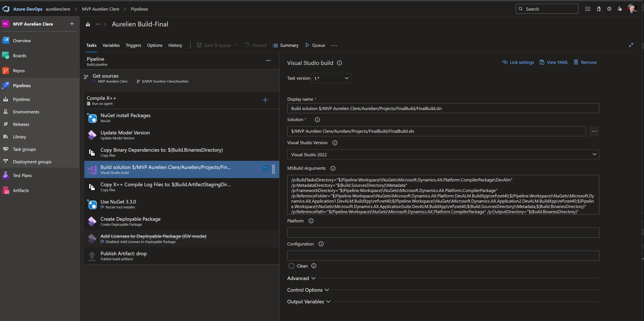Click the Deployment groups icon
Image resolution: width=644 pixels, height=321 pixels.
click(x=6, y=162)
